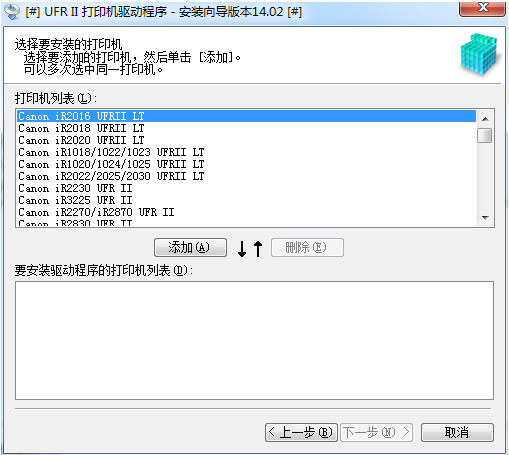
Task: Click the printer list scrollbar thumb
Action: (x=485, y=136)
